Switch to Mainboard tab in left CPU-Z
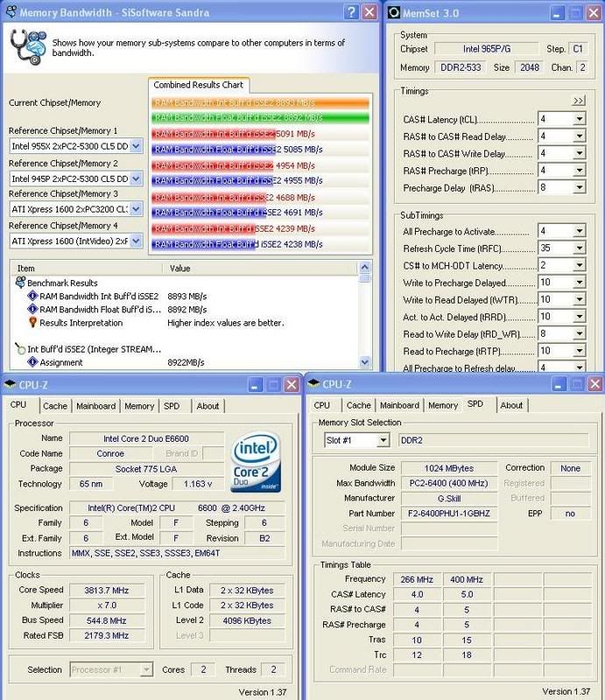The height and width of the screenshot is (700, 605). point(95,406)
